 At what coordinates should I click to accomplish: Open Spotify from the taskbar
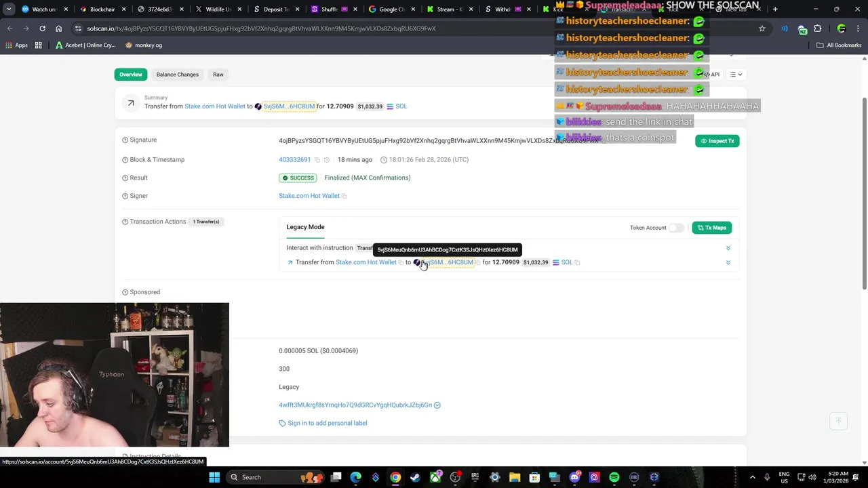(x=614, y=477)
